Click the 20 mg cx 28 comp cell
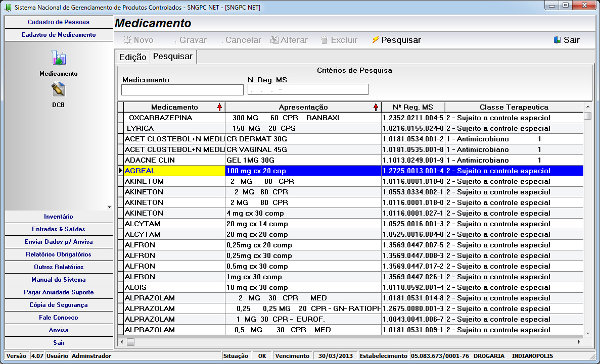 pos(303,234)
